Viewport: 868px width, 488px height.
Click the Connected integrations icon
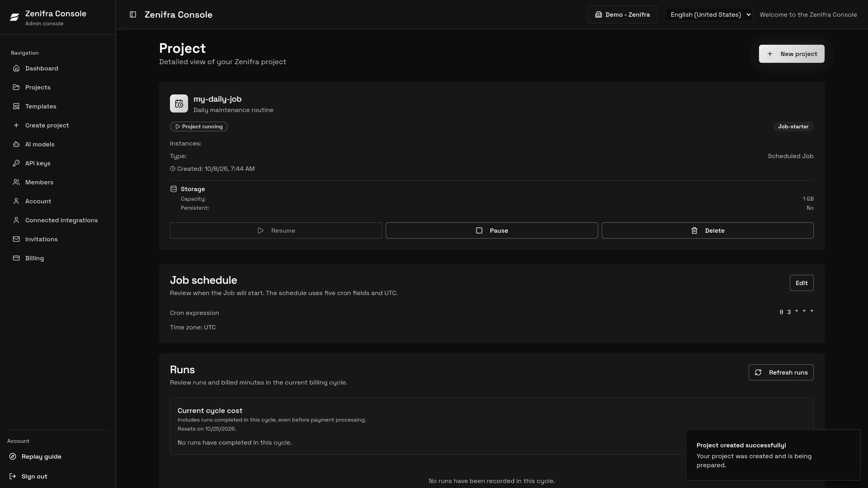coord(16,220)
